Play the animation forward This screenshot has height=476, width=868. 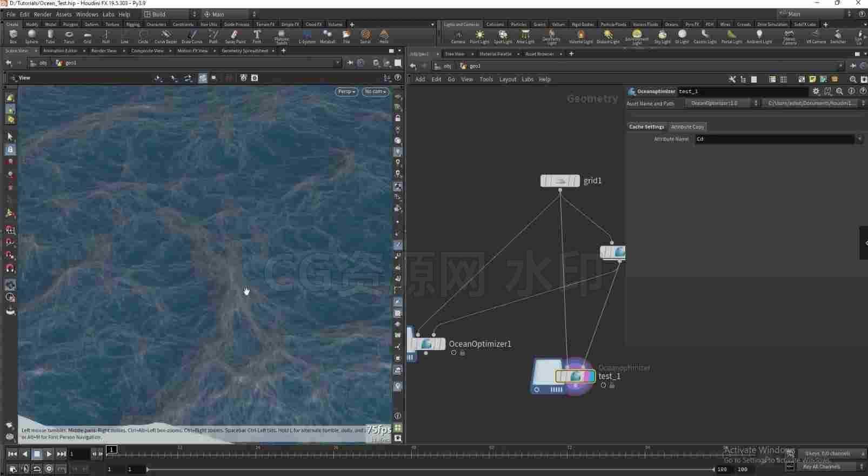[x=49, y=454]
